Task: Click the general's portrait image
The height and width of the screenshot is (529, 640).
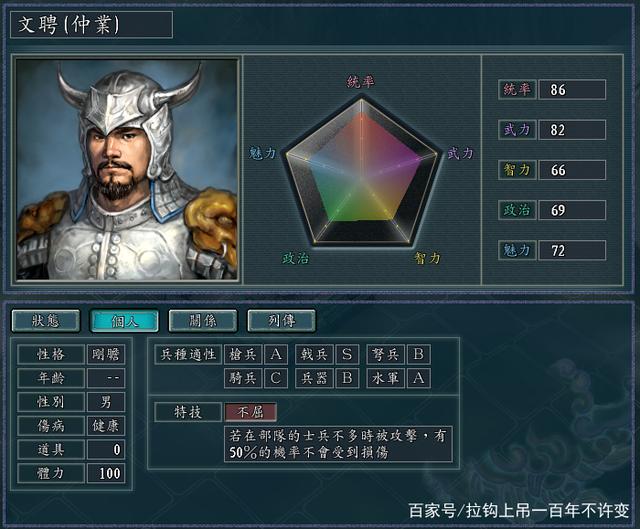Action: (x=127, y=169)
